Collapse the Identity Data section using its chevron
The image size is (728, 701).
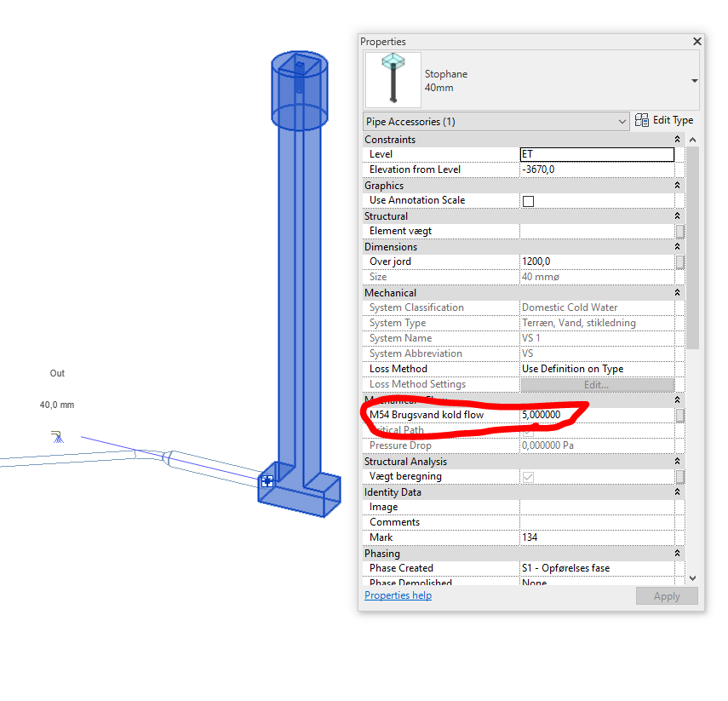pos(678,491)
